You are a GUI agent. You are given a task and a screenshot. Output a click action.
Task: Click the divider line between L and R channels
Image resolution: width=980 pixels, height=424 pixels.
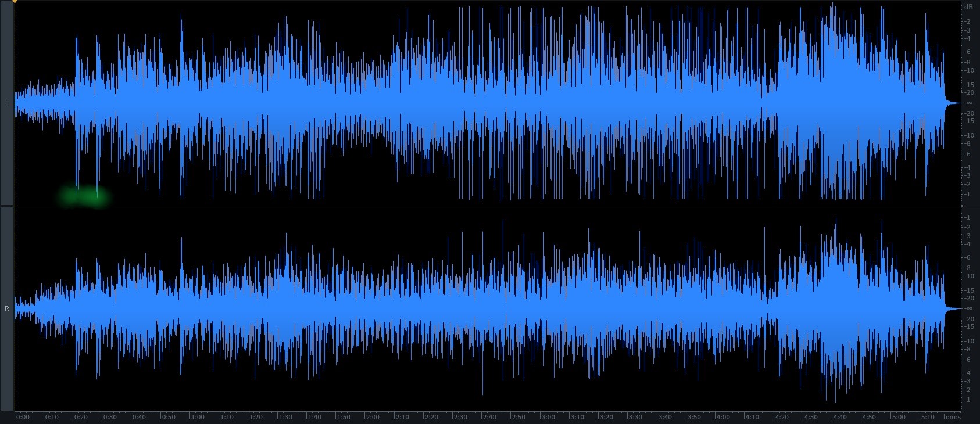(x=488, y=206)
